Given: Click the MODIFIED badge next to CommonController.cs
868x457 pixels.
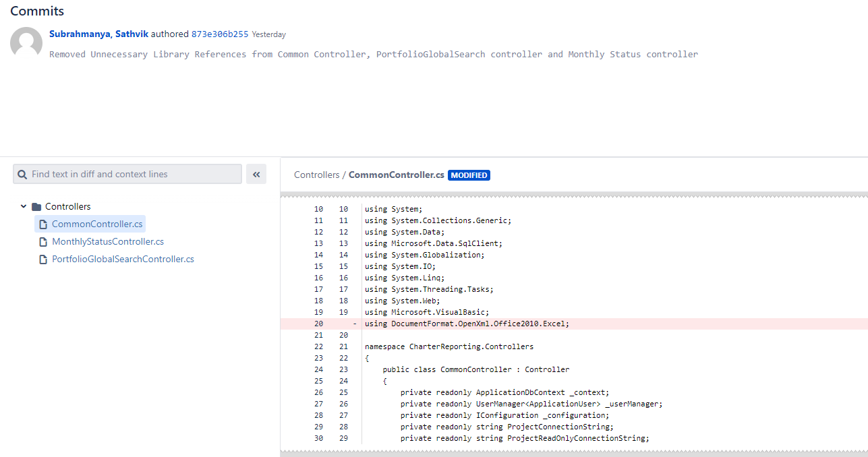Looking at the screenshot, I should 469,175.
